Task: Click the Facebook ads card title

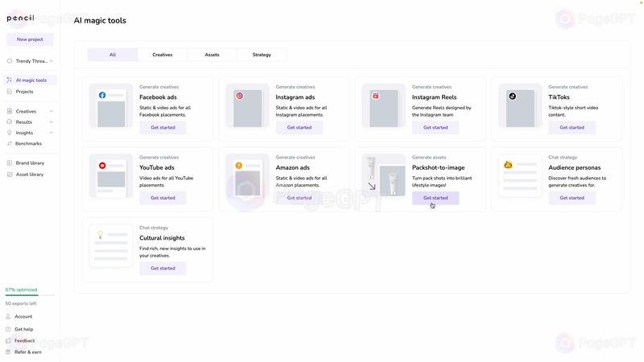Action: coord(158,97)
